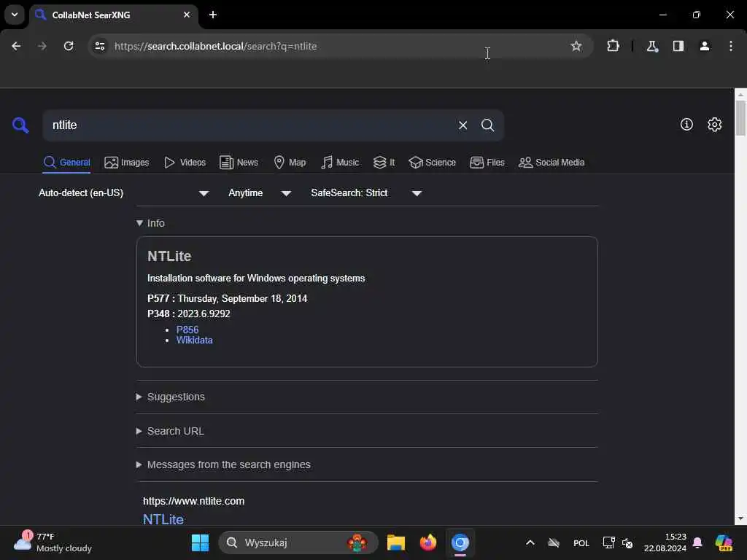Open the tab search dropdown
The width and height of the screenshot is (747, 560).
(x=15, y=15)
